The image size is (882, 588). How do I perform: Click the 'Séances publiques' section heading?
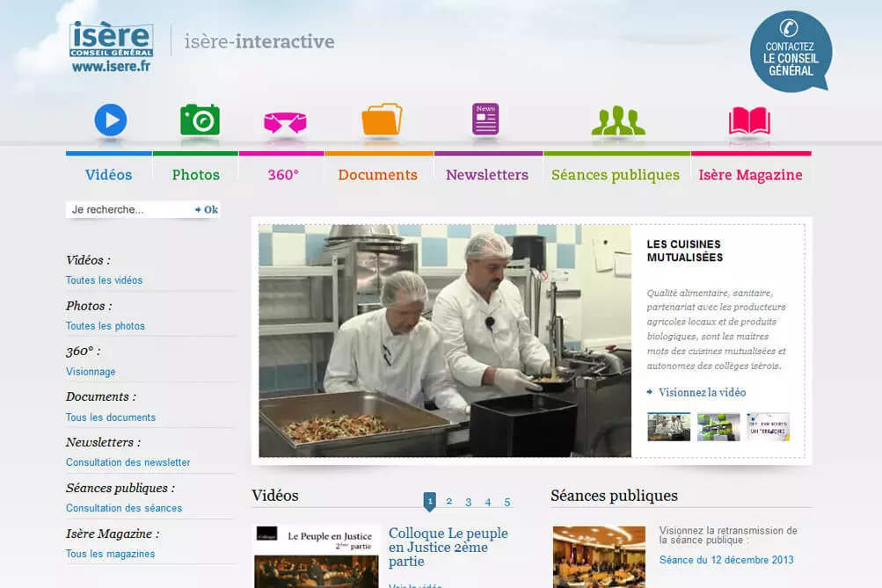615,496
